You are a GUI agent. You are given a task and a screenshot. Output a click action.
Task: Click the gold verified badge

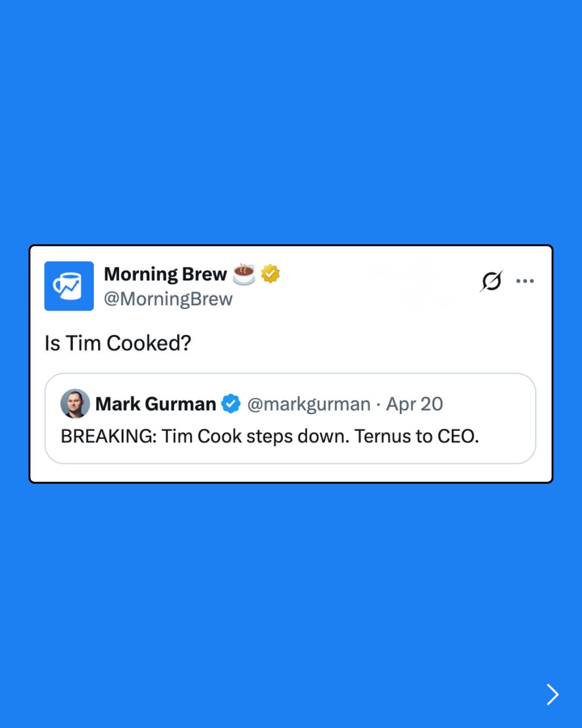tap(271, 274)
